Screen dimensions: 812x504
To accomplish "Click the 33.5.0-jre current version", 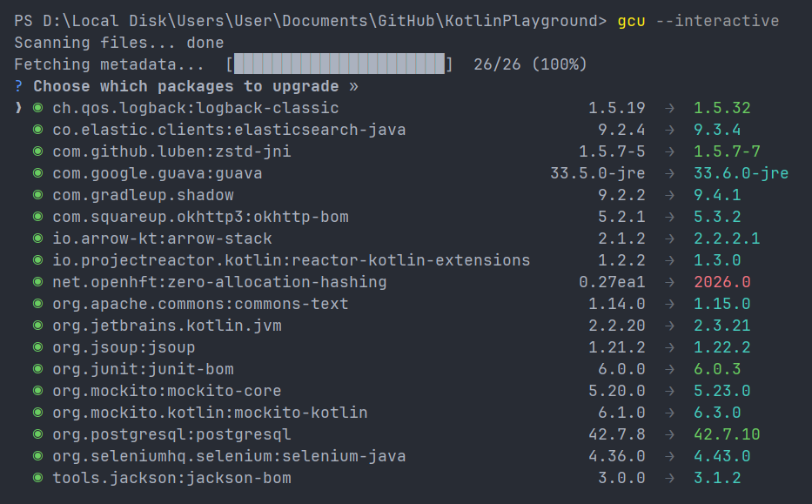I will click(598, 173).
